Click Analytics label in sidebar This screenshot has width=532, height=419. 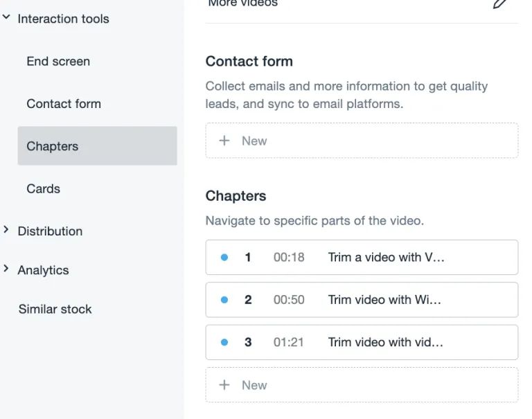pos(44,270)
